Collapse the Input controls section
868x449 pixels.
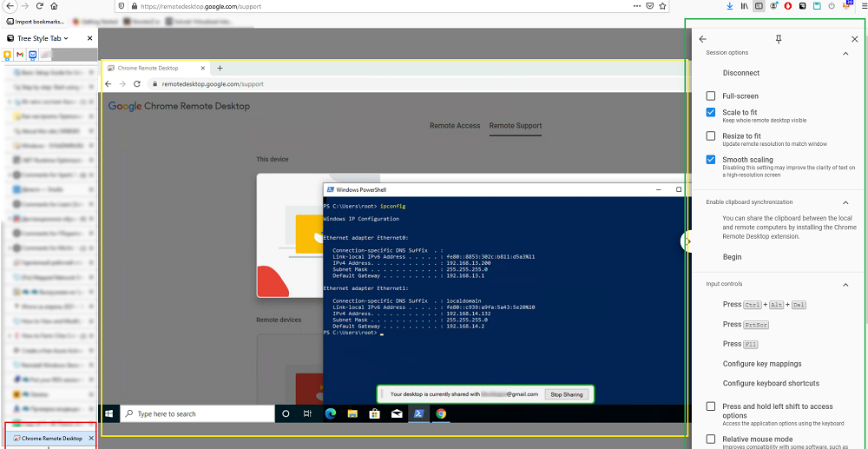(845, 285)
